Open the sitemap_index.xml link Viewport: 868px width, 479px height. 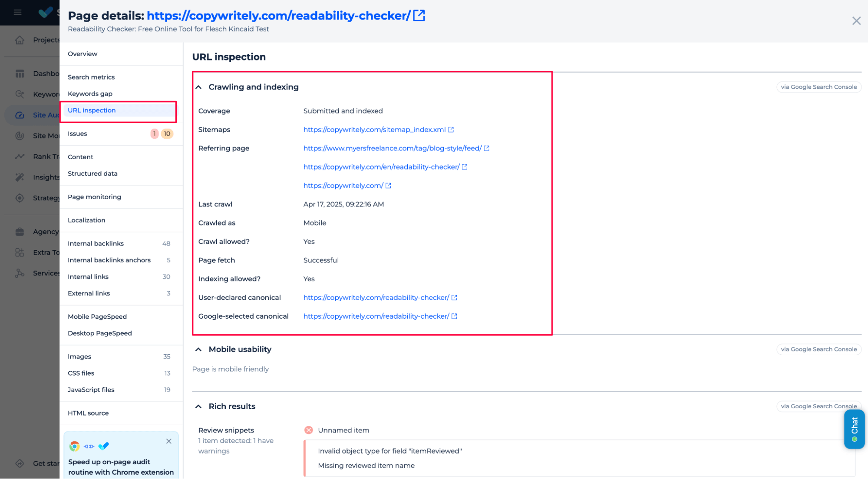tap(374, 130)
